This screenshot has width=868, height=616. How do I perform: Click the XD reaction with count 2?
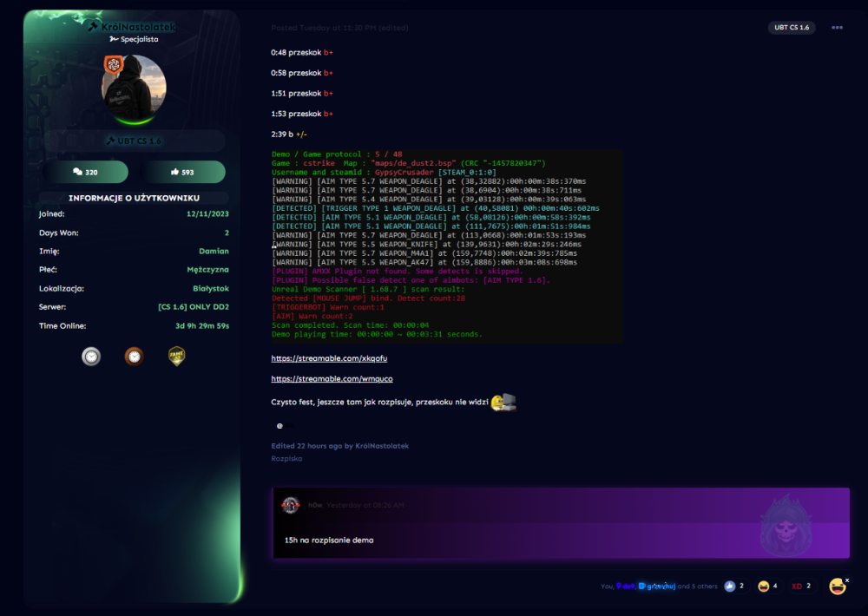[x=802, y=587]
